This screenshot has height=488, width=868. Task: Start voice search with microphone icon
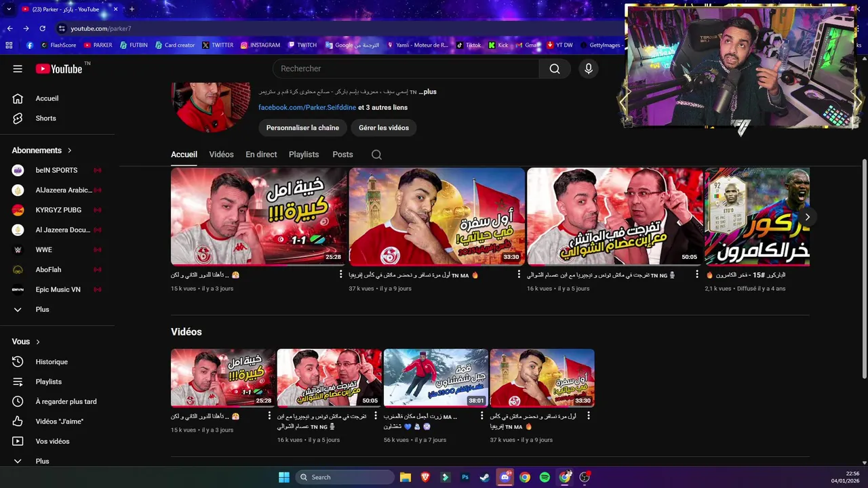pyautogui.click(x=589, y=68)
